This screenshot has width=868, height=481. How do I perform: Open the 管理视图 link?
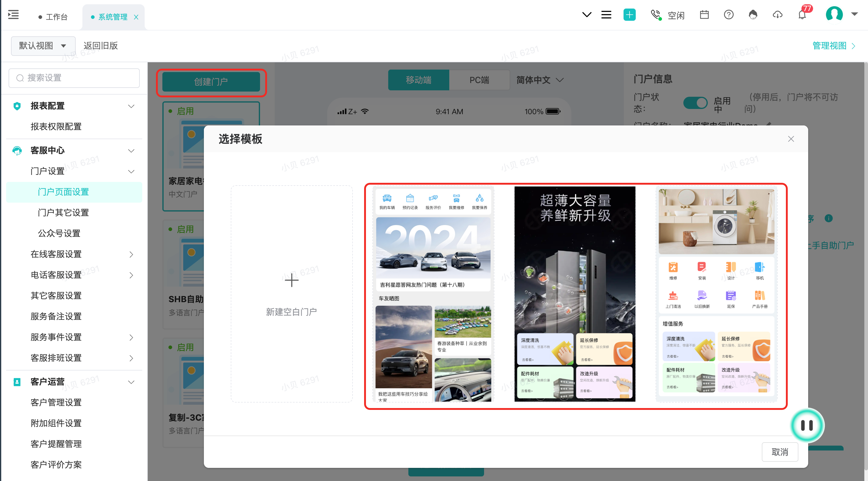coord(834,46)
